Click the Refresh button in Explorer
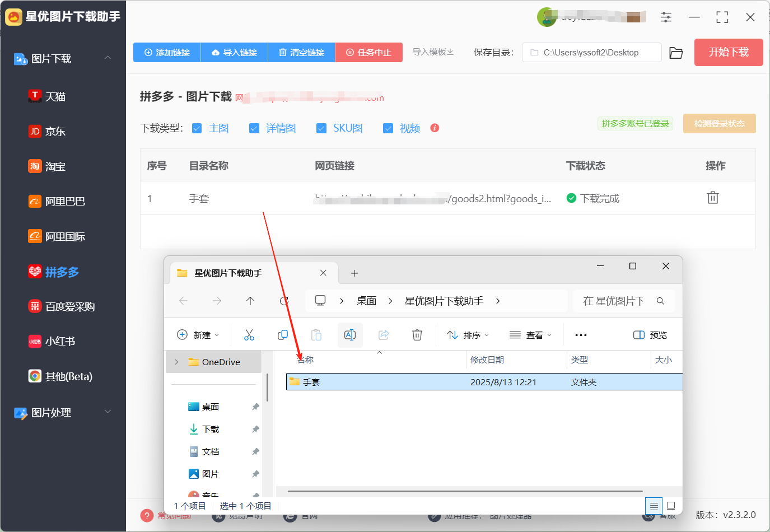This screenshot has width=770, height=532. [x=284, y=301]
